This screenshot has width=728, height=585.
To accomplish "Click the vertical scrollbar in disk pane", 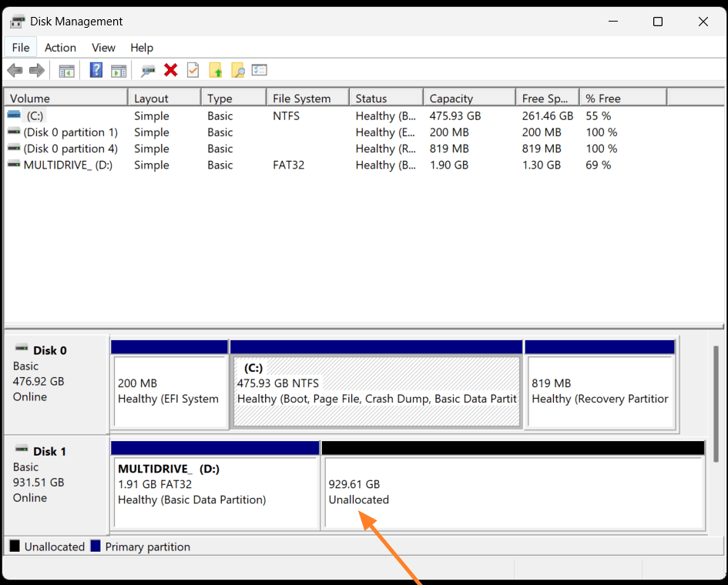I will click(716, 403).
